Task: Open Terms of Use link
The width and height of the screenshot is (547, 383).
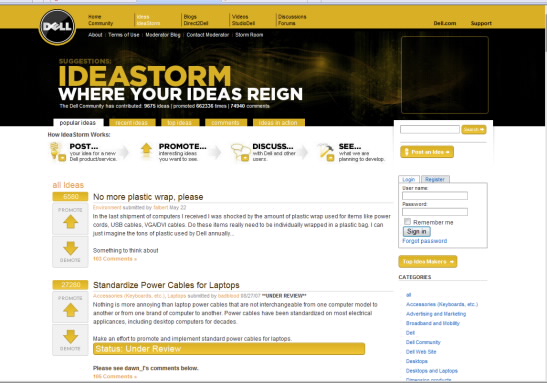Action: pos(123,35)
